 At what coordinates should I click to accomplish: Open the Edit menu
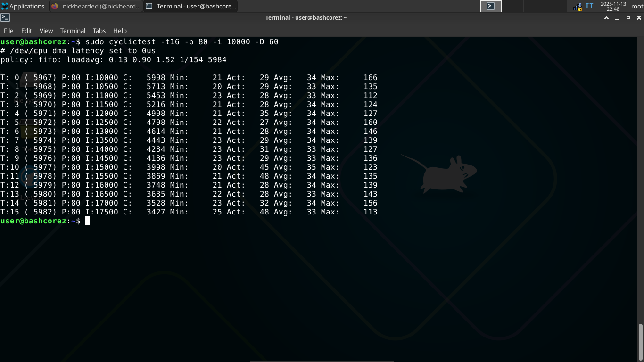pyautogui.click(x=26, y=31)
